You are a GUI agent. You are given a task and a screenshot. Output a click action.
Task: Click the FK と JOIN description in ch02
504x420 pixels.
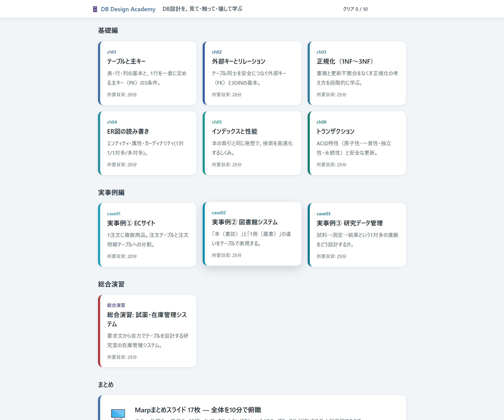click(249, 78)
